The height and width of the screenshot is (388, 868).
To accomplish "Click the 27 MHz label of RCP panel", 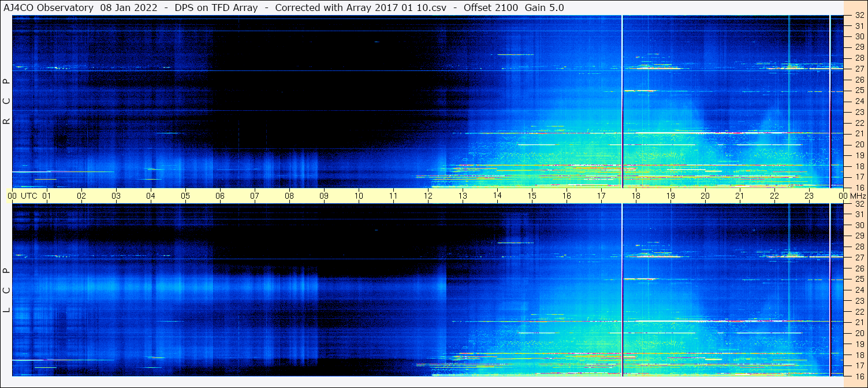I will 859,69.
